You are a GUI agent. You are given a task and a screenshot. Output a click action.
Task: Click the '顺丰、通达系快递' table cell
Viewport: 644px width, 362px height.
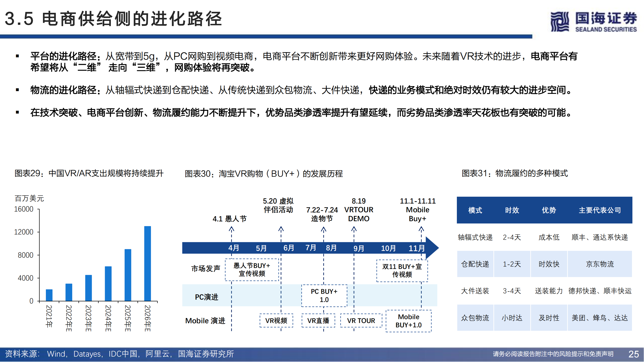[600, 237]
